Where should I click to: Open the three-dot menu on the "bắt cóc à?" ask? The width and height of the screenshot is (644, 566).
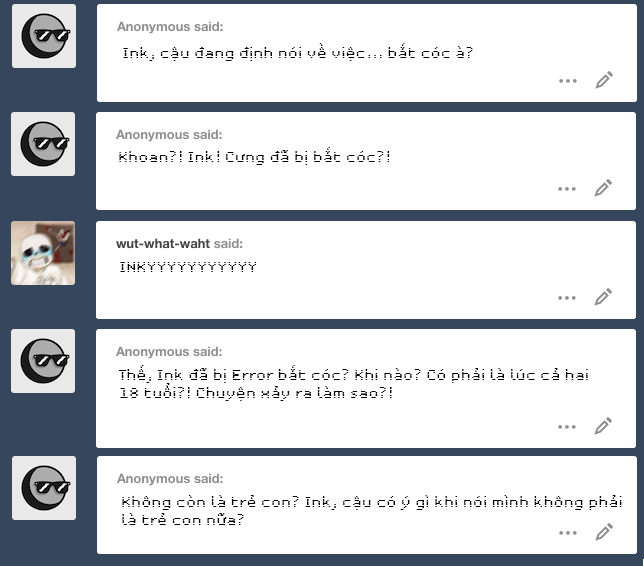pyautogui.click(x=568, y=81)
